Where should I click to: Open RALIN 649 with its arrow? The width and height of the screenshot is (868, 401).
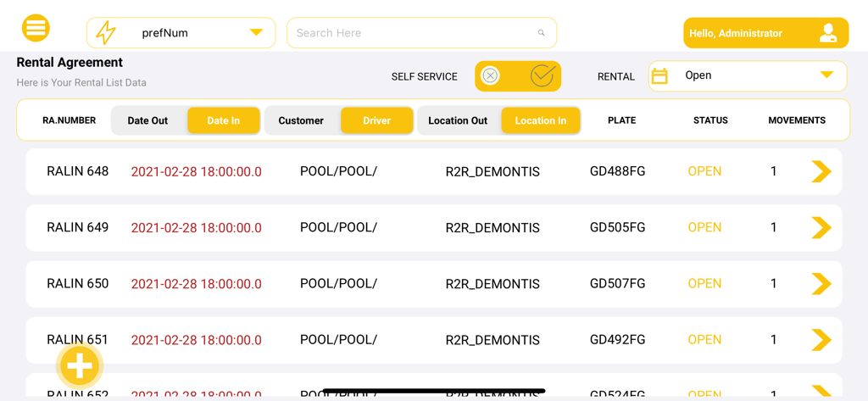(821, 228)
